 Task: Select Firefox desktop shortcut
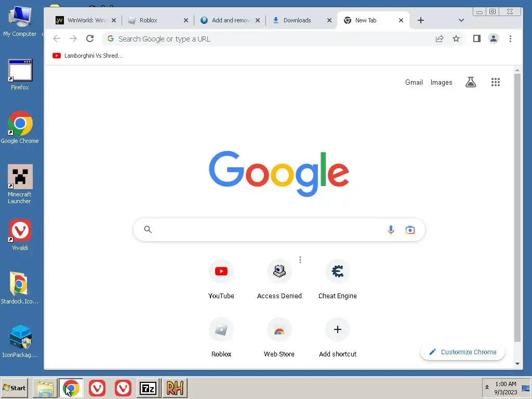point(20,75)
